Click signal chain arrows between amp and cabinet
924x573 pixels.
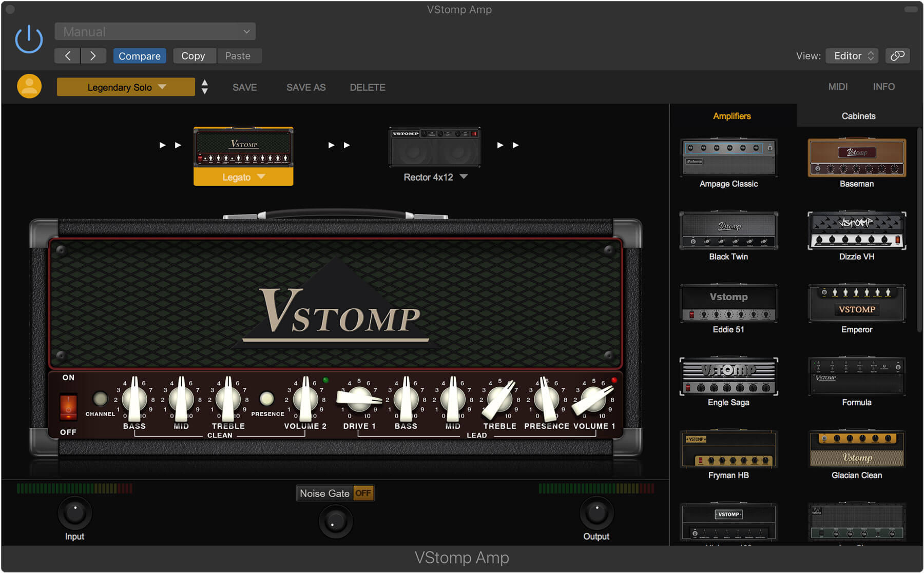click(339, 145)
